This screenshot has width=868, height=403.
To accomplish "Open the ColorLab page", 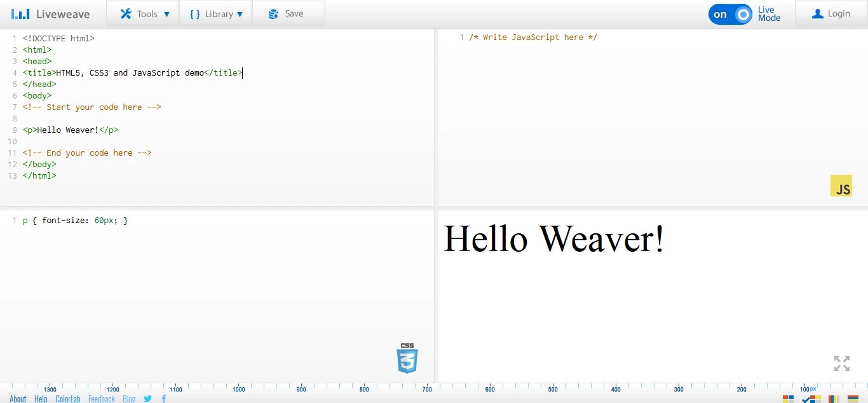I will 68,399.
